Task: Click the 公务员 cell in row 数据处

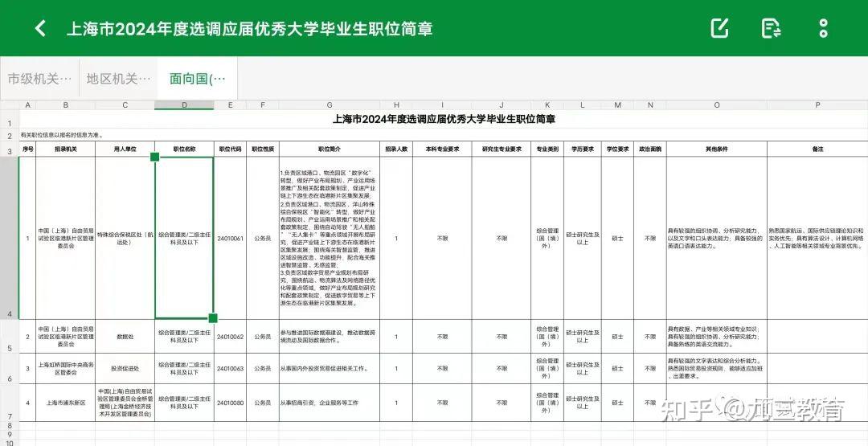Action: pos(263,337)
